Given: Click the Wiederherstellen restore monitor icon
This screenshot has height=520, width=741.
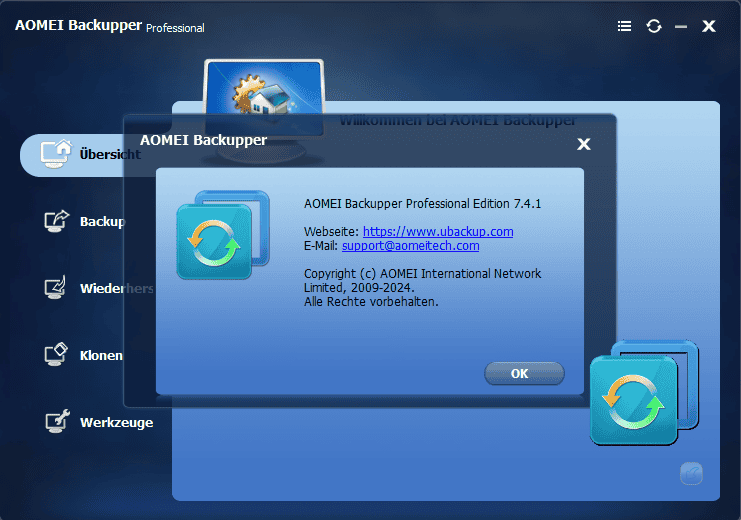Looking at the screenshot, I should 55,287.
